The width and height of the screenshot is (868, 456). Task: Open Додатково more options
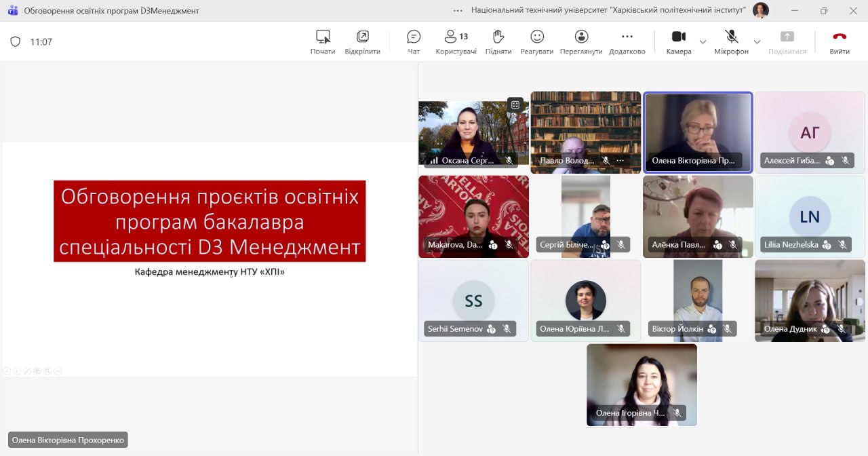(x=627, y=41)
